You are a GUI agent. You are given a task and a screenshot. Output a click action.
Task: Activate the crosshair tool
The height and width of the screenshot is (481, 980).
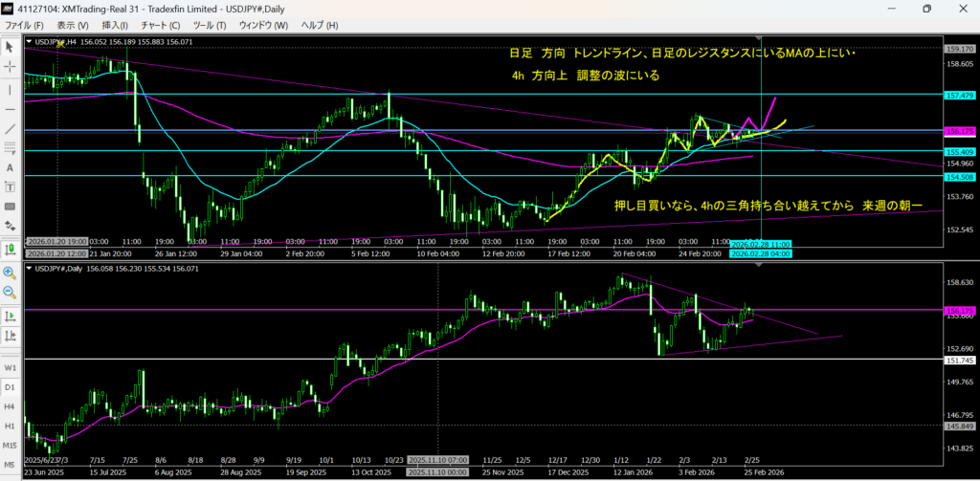click(x=10, y=66)
